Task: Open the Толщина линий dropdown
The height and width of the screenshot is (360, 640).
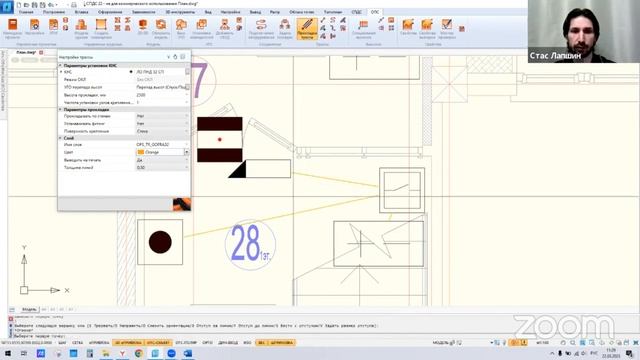Action: click(x=187, y=167)
